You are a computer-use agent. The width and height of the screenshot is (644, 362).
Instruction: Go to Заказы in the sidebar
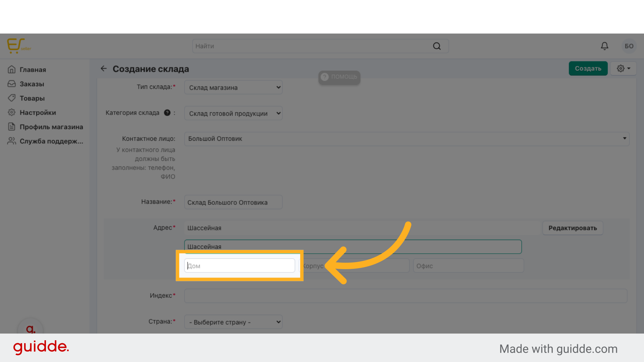32,84
